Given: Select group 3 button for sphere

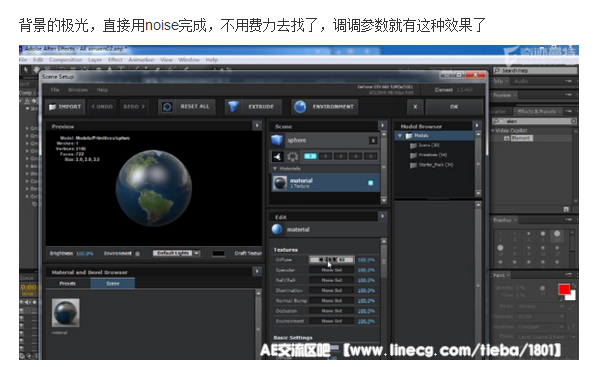Looking at the screenshot, I should [341, 156].
